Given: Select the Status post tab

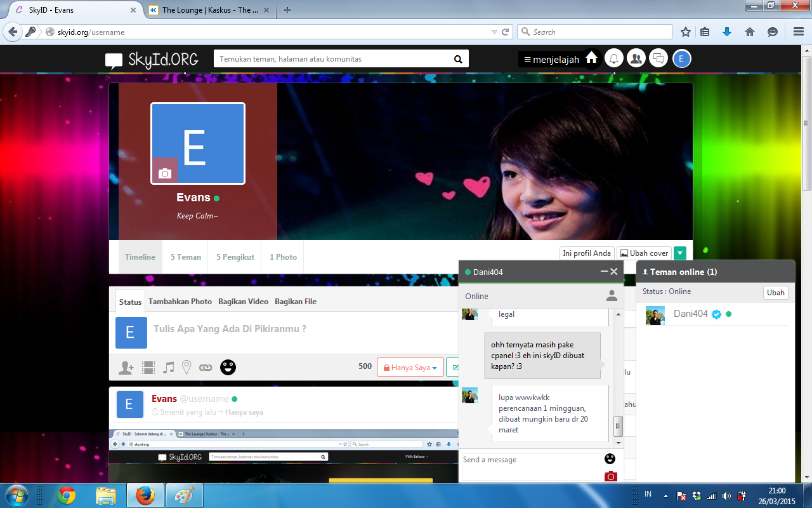Looking at the screenshot, I should point(131,302).
